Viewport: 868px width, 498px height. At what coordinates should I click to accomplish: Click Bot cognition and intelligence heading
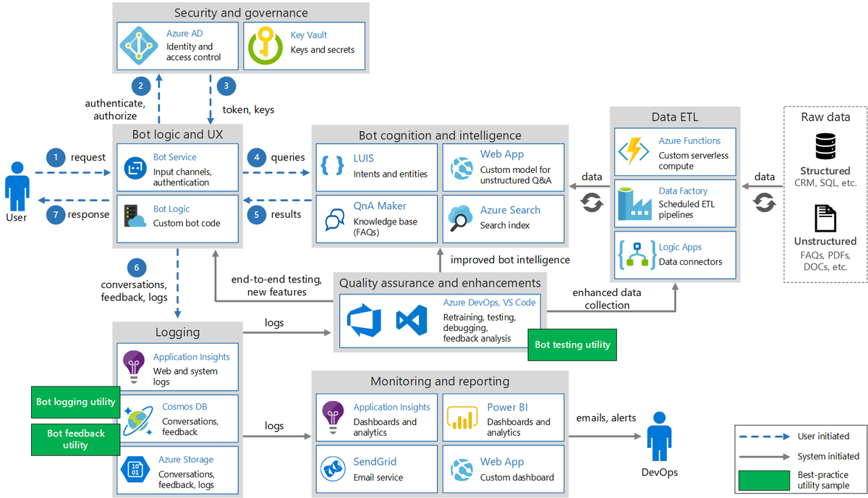pyautogui.click(x=440, y=135)
